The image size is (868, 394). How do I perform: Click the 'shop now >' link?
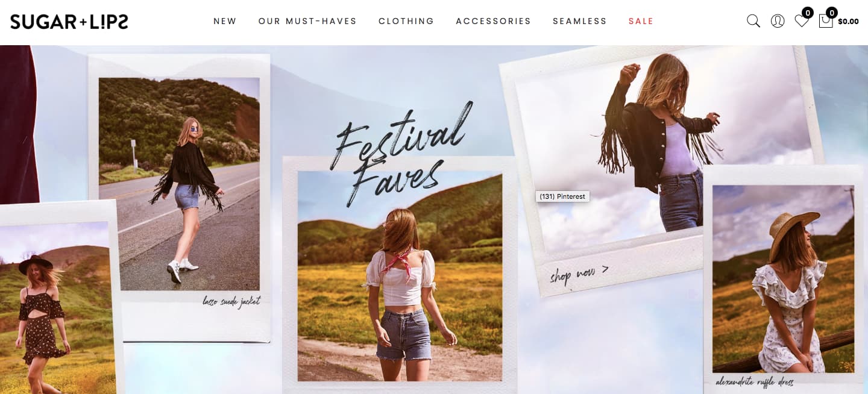[579, 274]
